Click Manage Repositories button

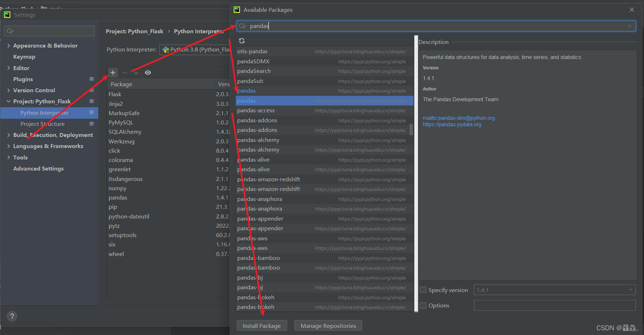point(328,326)
